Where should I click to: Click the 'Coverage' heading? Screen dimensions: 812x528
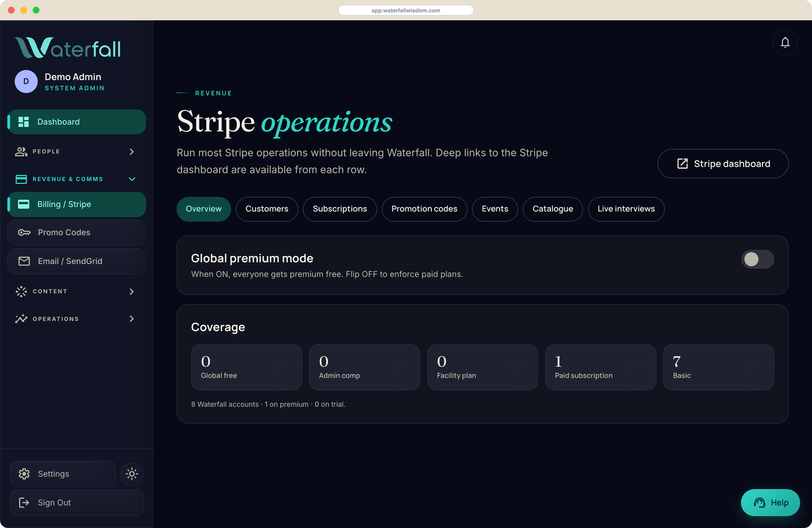218,327
